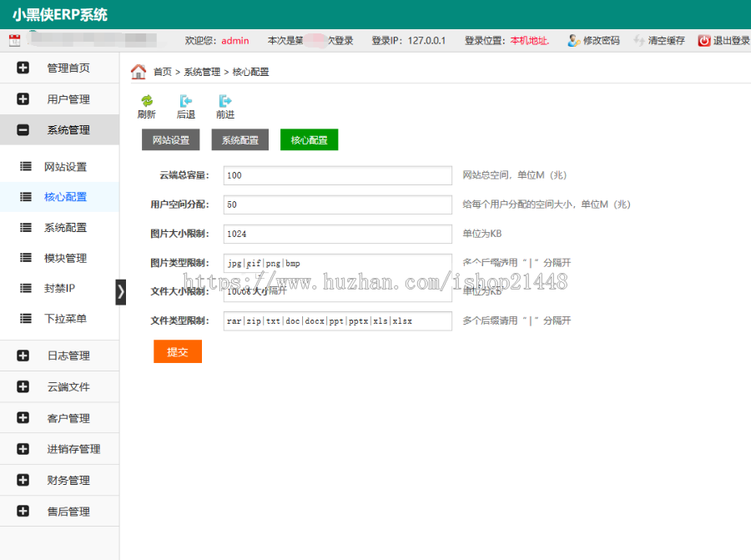
Task: Click 修改密码 link in header
Action: click(601, 41)
